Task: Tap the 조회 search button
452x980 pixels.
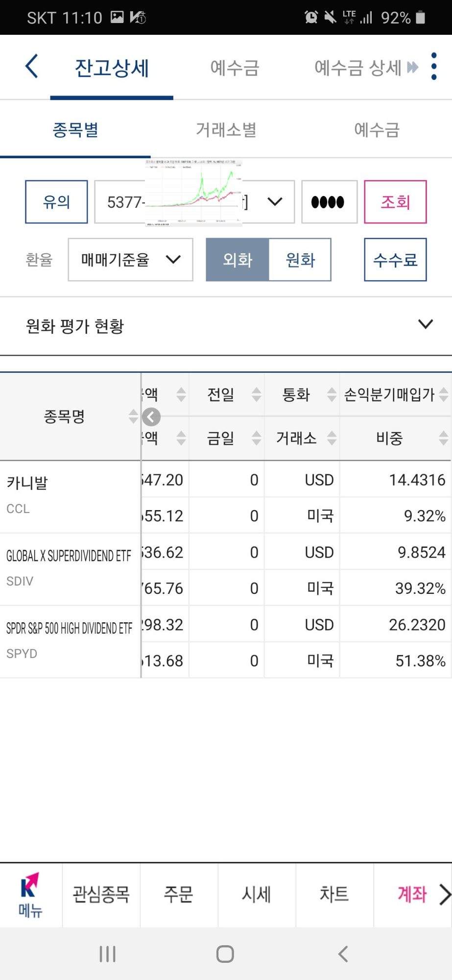Action: 395,202
